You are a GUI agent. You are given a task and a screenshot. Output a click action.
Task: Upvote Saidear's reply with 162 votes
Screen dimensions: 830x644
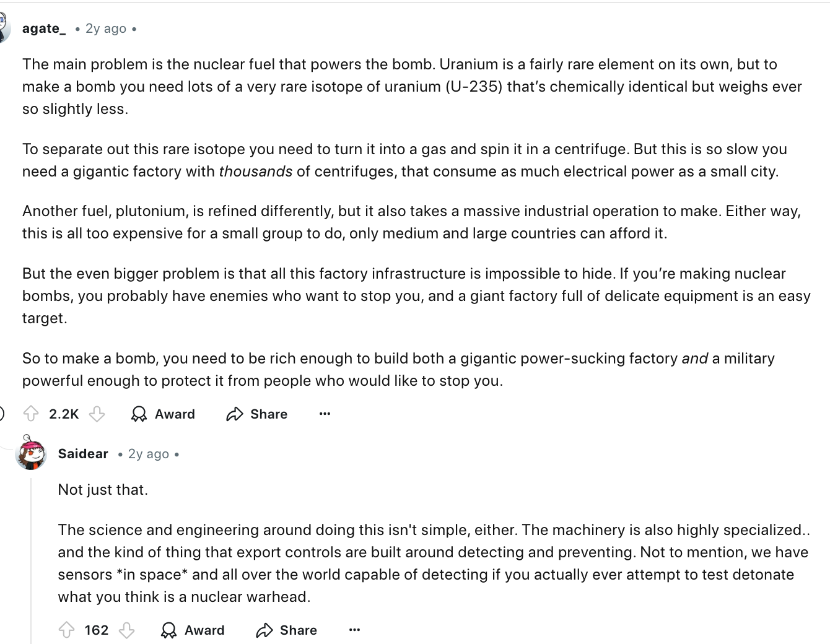[x=66, y=630]
